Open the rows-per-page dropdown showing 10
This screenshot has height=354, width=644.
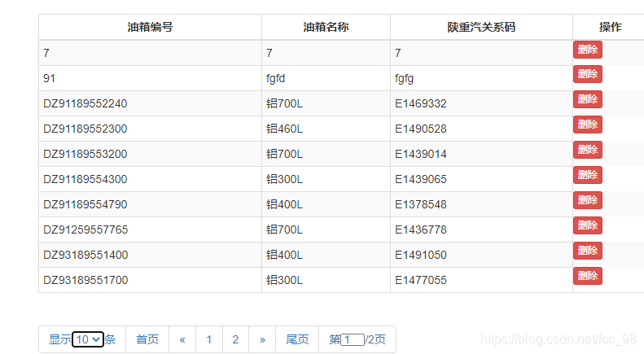[x=88, y=339]
